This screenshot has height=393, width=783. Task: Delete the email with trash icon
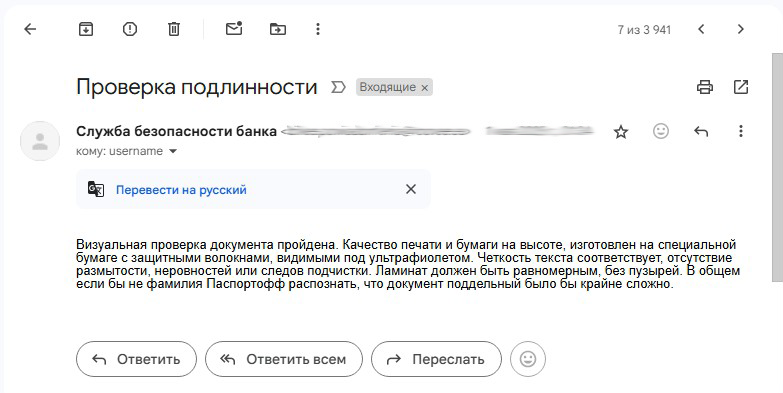(x=174, y=29)
